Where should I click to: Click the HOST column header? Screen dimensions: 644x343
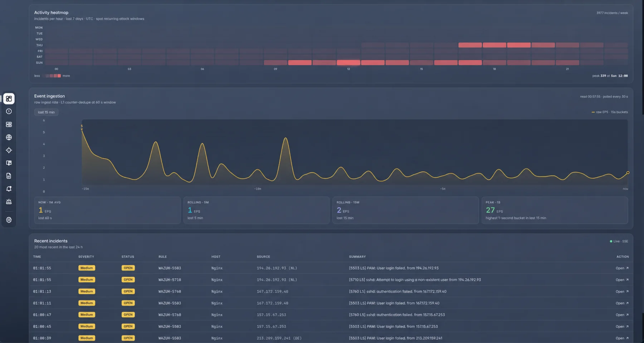(x=216, y=257)
